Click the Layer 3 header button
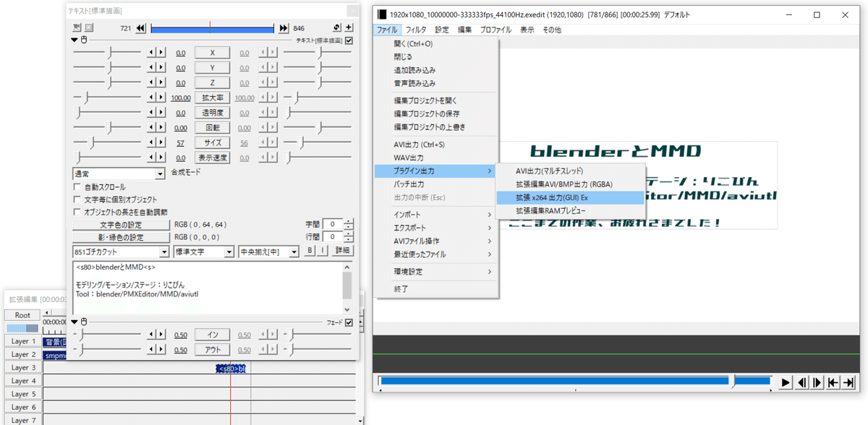This screenshot has height=425, width=868. 23,368
